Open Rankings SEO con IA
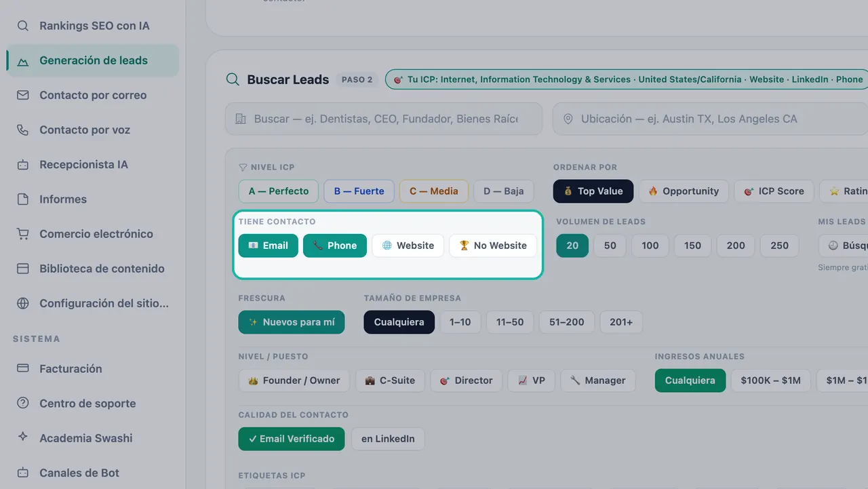The image size is (868, 489). 93,26
